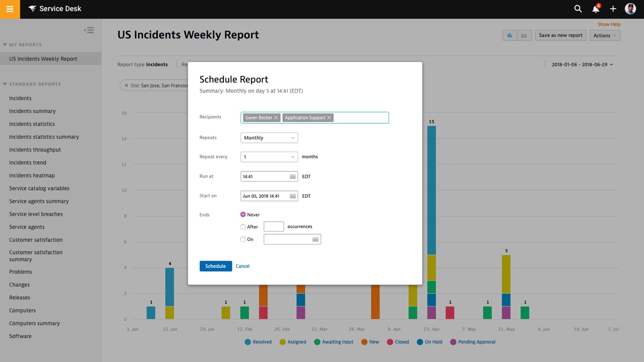This screenshot has width=644, height=362.
Task: Open Service level breaches report
Action: pos(36,214)
